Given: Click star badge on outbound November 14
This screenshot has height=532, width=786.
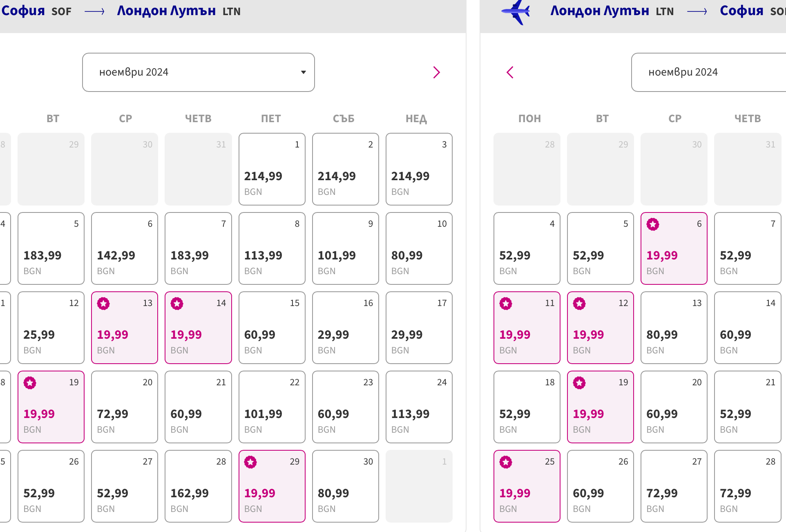Looking at the screenshot, I should [x=177, y=304].
